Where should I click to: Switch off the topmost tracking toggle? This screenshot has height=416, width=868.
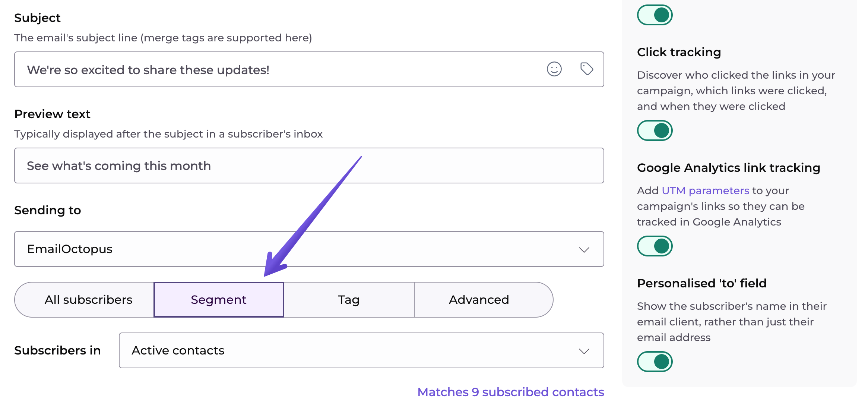tap(655, 15)
